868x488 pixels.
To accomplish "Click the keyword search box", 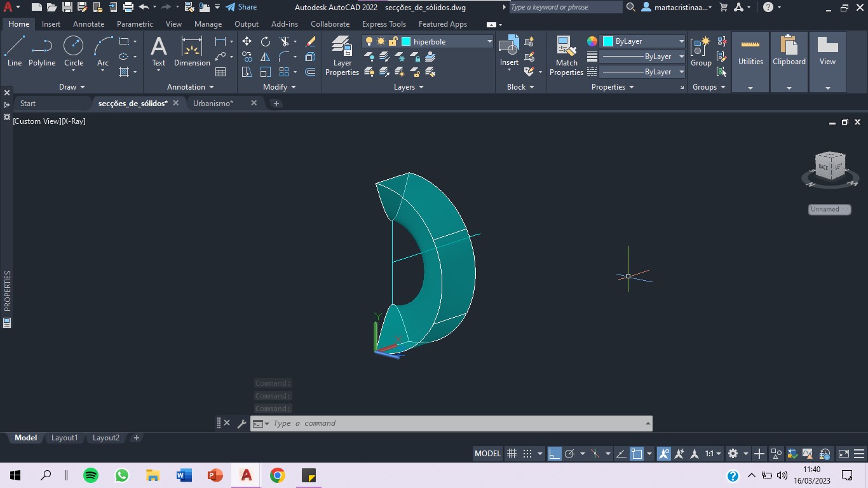I will pos(566,7).
